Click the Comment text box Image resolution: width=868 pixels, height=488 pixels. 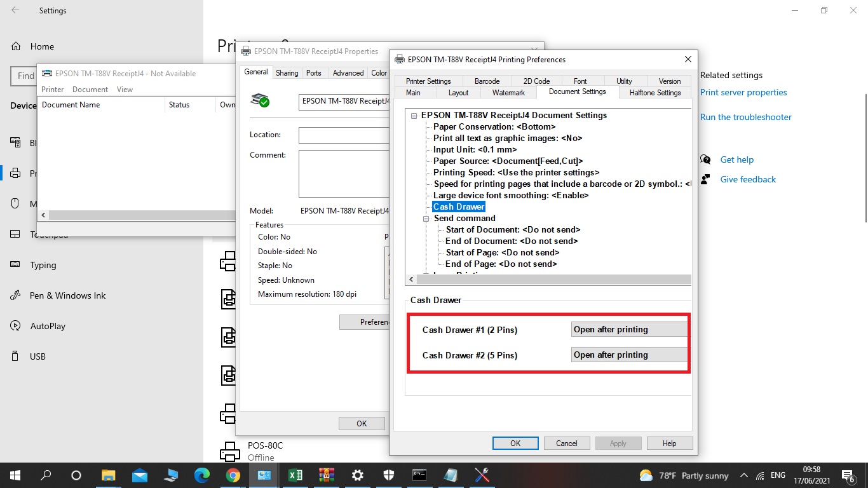tap(344, 173)
